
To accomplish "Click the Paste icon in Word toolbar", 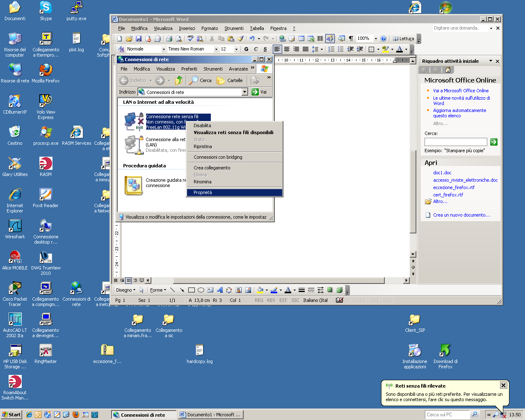I will [231, 39].
